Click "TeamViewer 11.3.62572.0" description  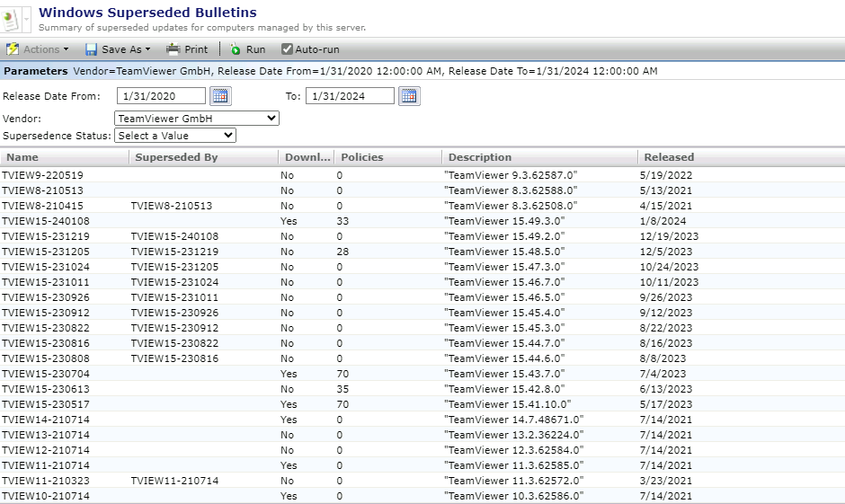point(514,481)
